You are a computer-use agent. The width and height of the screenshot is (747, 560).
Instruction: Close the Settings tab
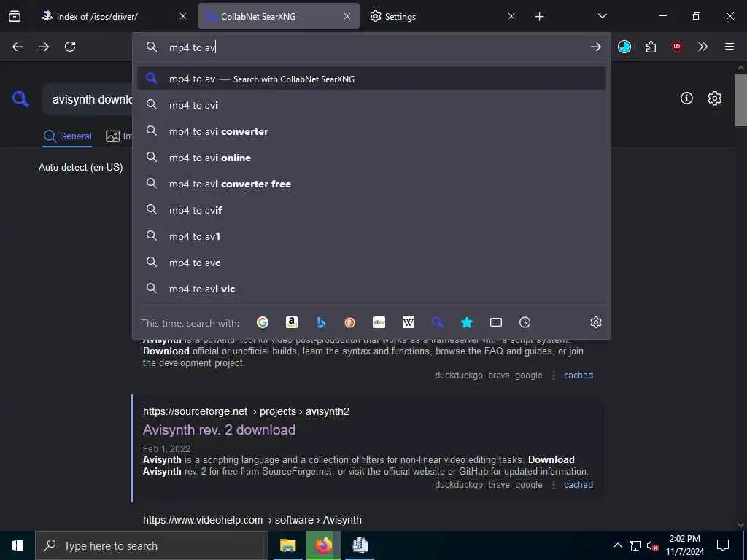click(511, 16)
